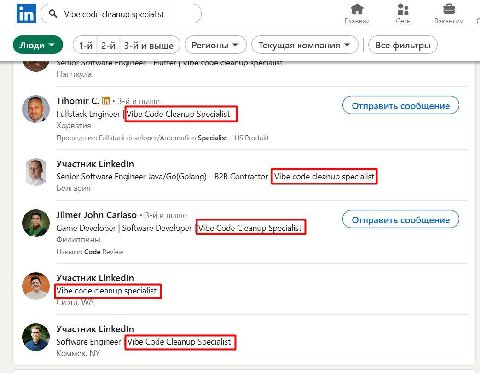Open Jilmer John Carlaso profile name
The image size is (480, 373).
point(96,215)
